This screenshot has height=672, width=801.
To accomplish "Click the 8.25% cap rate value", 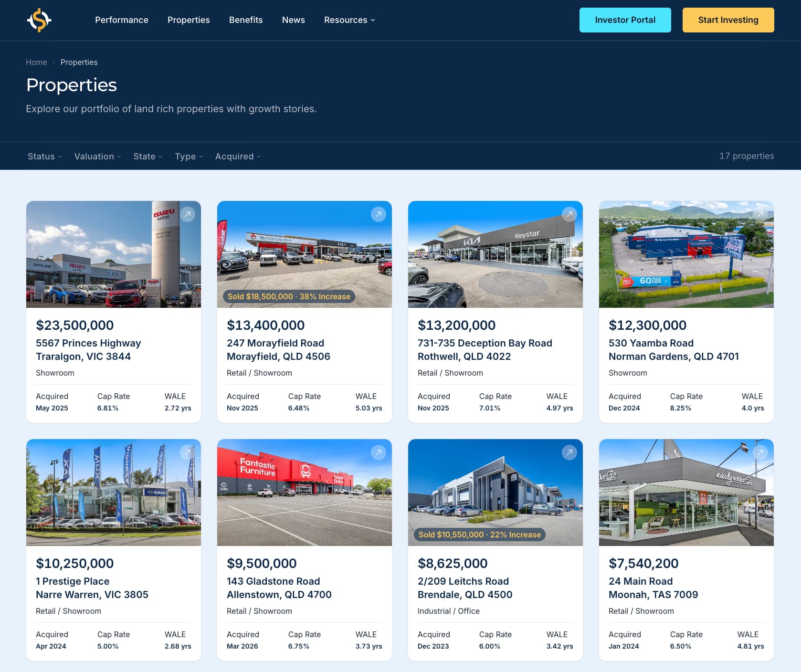I will [681, 408].
